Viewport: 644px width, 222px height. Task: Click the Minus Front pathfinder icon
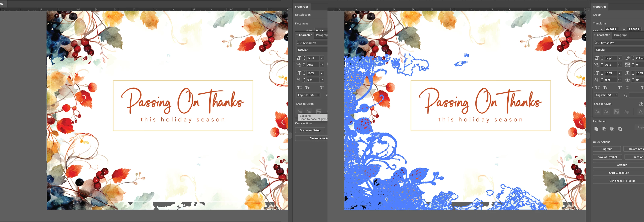604,129
